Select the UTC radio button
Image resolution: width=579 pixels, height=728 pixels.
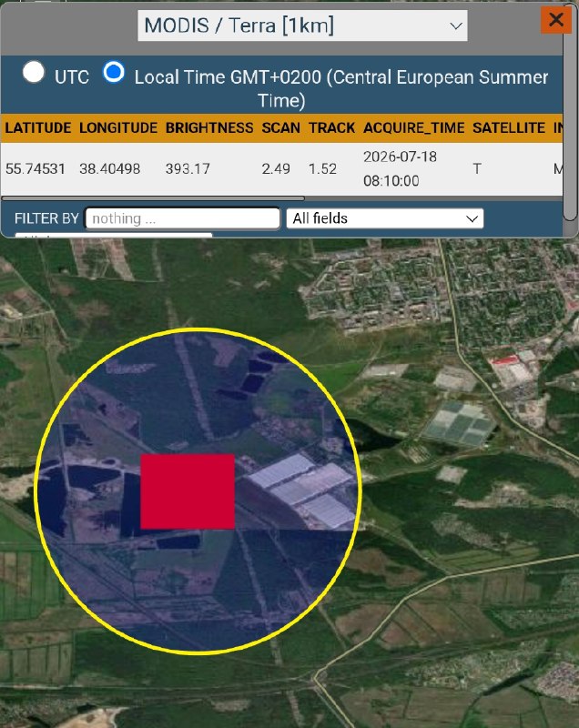[x=34, y=73]
